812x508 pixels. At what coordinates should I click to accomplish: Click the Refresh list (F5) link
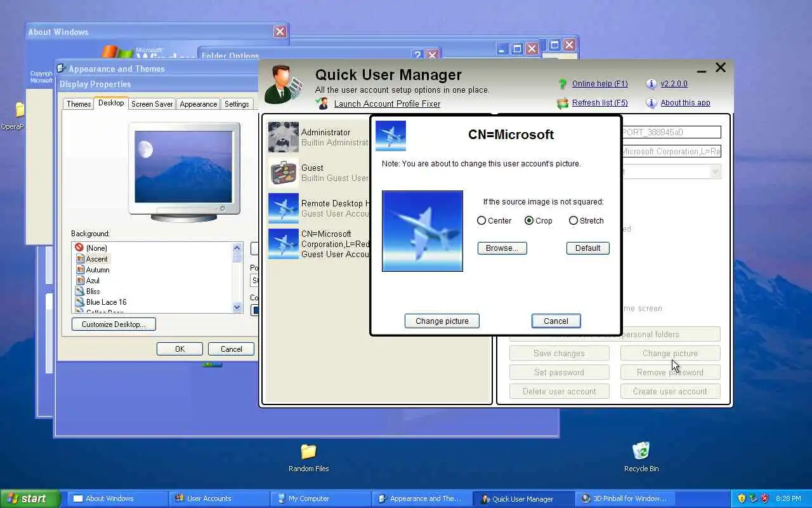coord(599,103)
